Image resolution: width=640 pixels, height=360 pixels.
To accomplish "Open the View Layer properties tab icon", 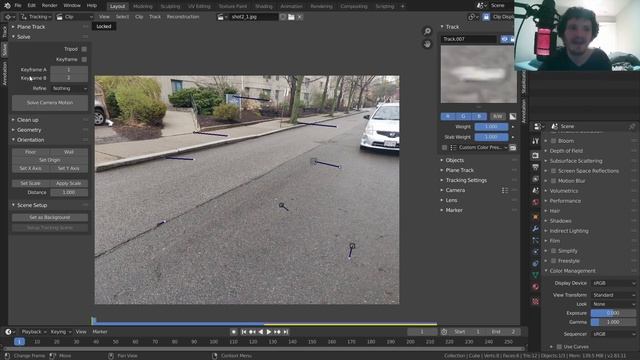I will (x=535, y=179).
